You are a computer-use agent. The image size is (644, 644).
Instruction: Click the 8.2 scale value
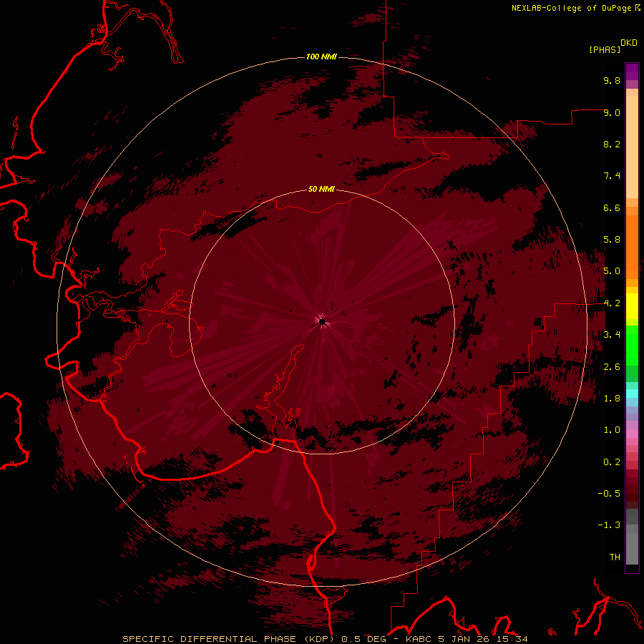[x=612, y=144]
